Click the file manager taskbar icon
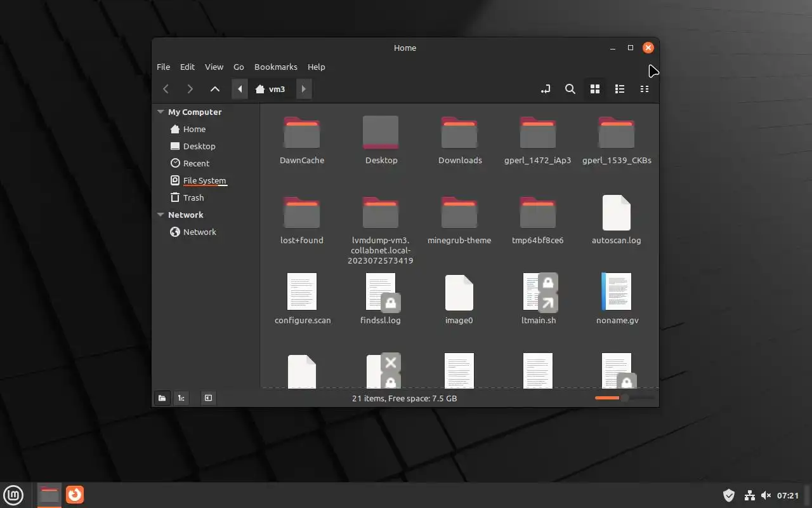This screenshot has height=508, width=812. coord(49,495)
